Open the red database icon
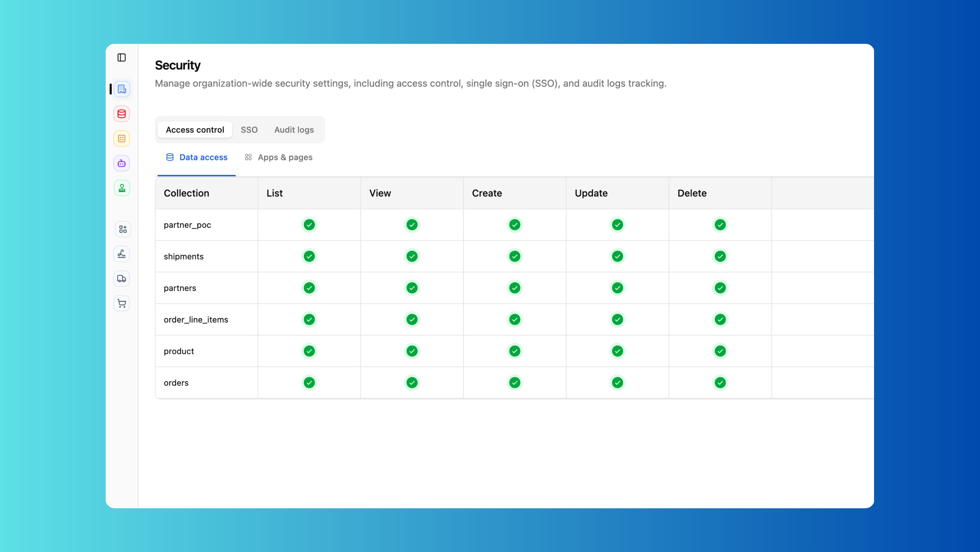Image resolution: width=980 pixels, height=552 pixels. click(122, 114)
